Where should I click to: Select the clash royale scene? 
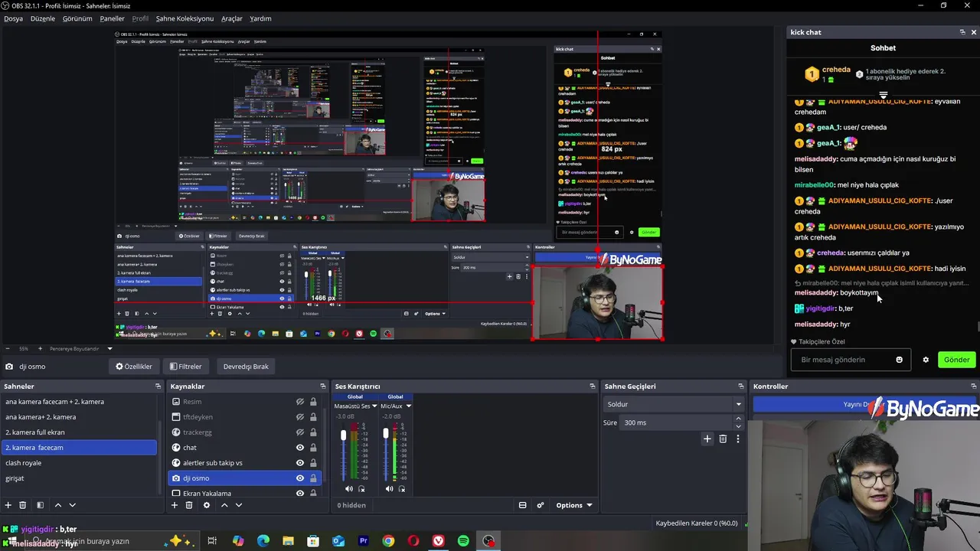tap(79, 463)
